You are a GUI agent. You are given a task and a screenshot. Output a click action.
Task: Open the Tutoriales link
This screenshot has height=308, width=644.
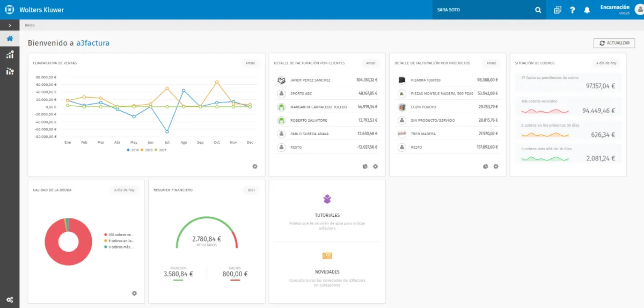tap(327, 215)
